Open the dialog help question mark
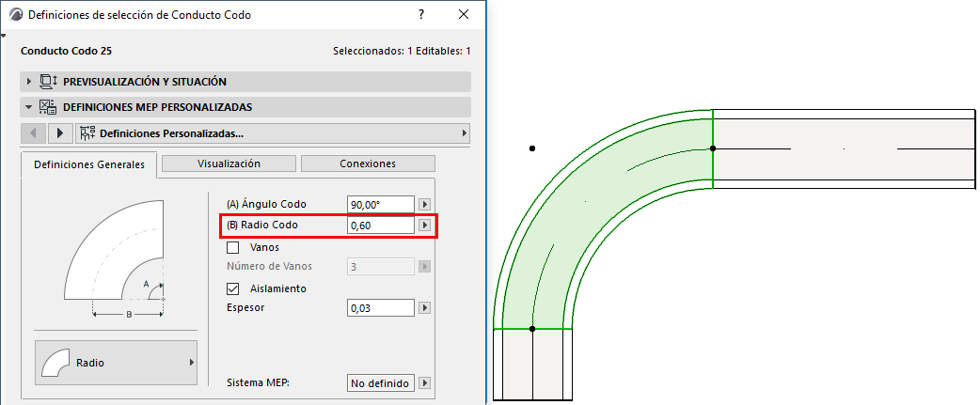The height and width of the screenshot is (405, 980). [422, 14]
